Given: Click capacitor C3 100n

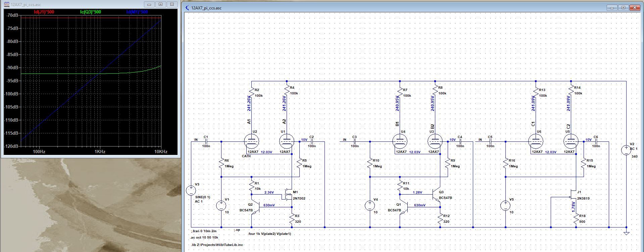Looking at the screenshot, I should click(x=354, y=141).
